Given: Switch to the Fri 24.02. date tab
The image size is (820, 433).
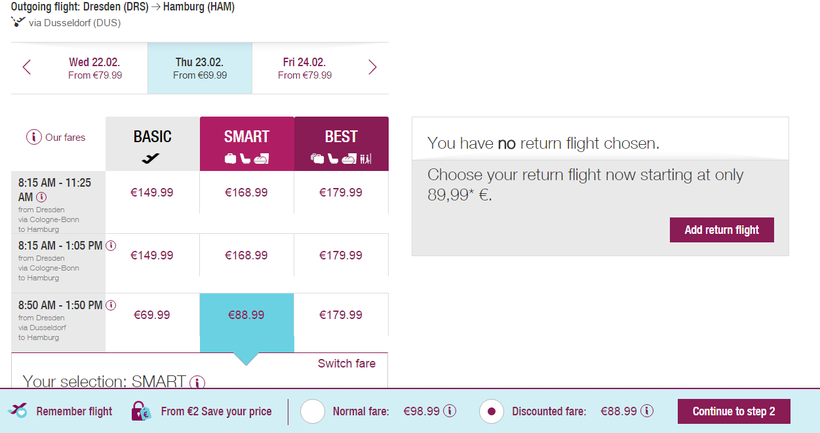Looking at the screenshot, I should [x=304, y=68].
